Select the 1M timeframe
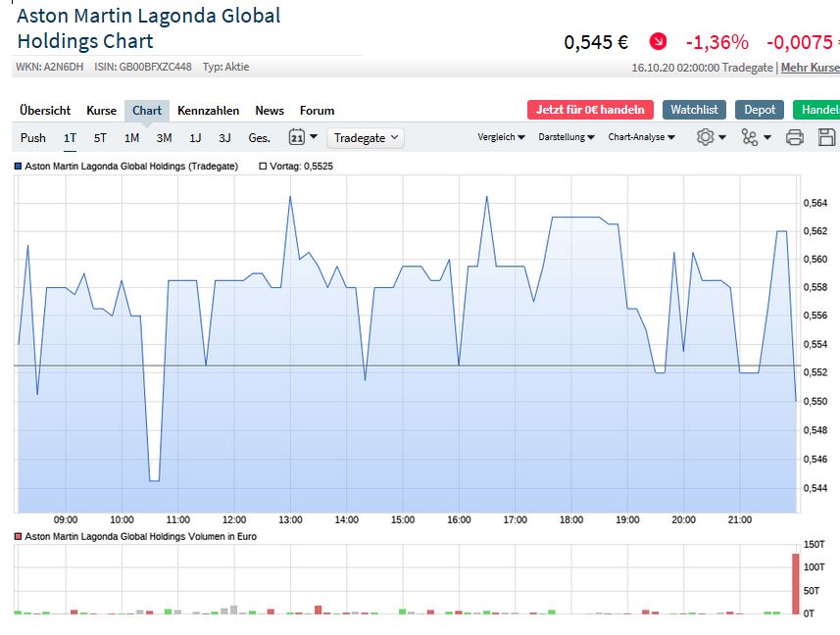 (131, 138)
